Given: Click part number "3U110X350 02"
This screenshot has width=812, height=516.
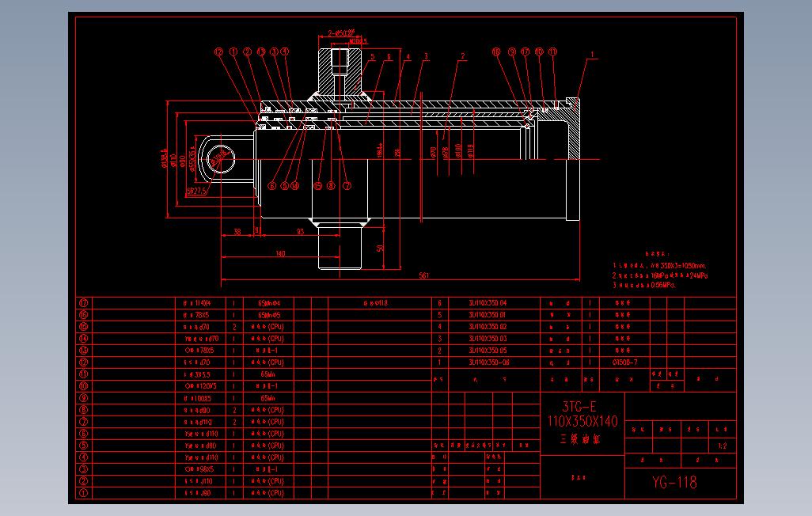Looking at the screenshot, I should [x=488, y=326].
